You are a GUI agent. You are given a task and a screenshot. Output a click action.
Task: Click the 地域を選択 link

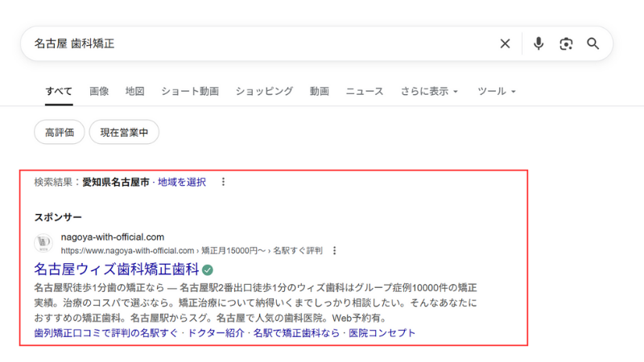coord(182,182)
